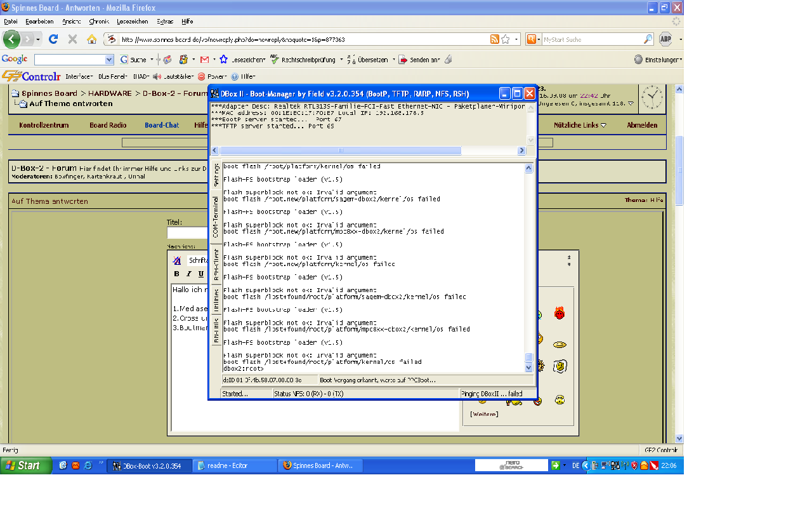Screen dimensions: 812x508
Task: Expand the Nützliche Links dropdown menu
Action: [x=580, y=125]
